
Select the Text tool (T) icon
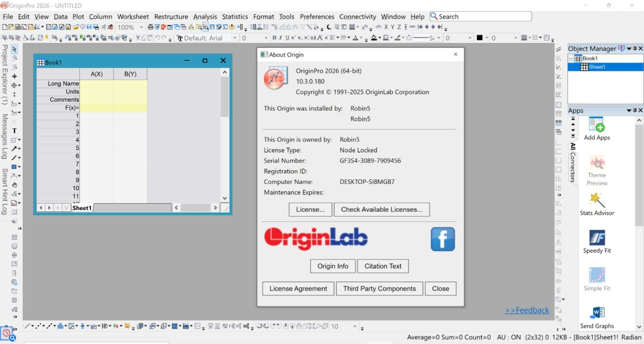[x=14, y=131]
